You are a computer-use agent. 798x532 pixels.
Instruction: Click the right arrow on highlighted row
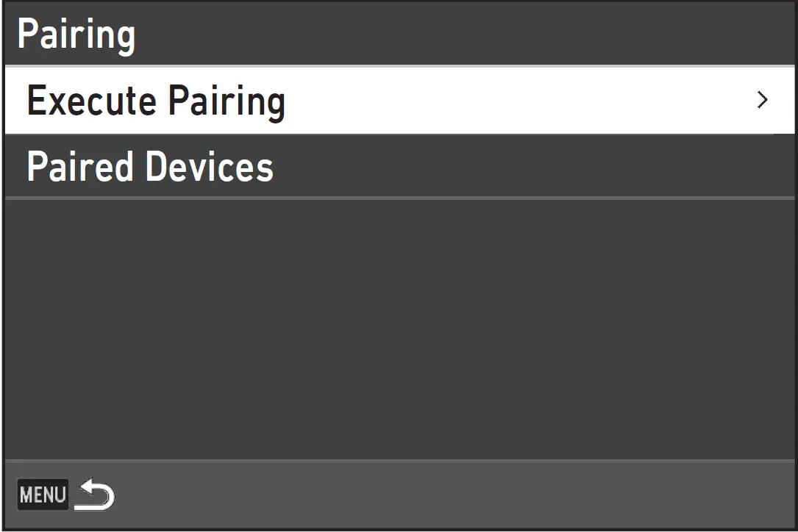(x=763, y=100)
